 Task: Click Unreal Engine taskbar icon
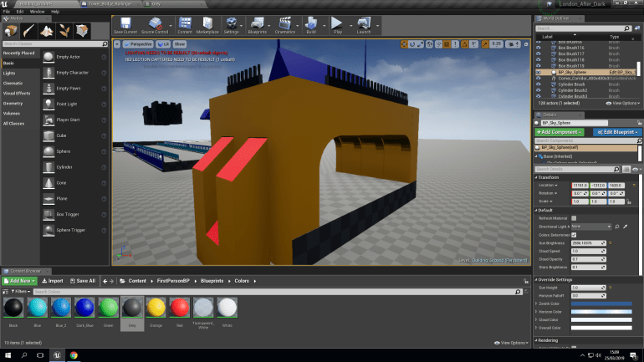tap(57, 355)
